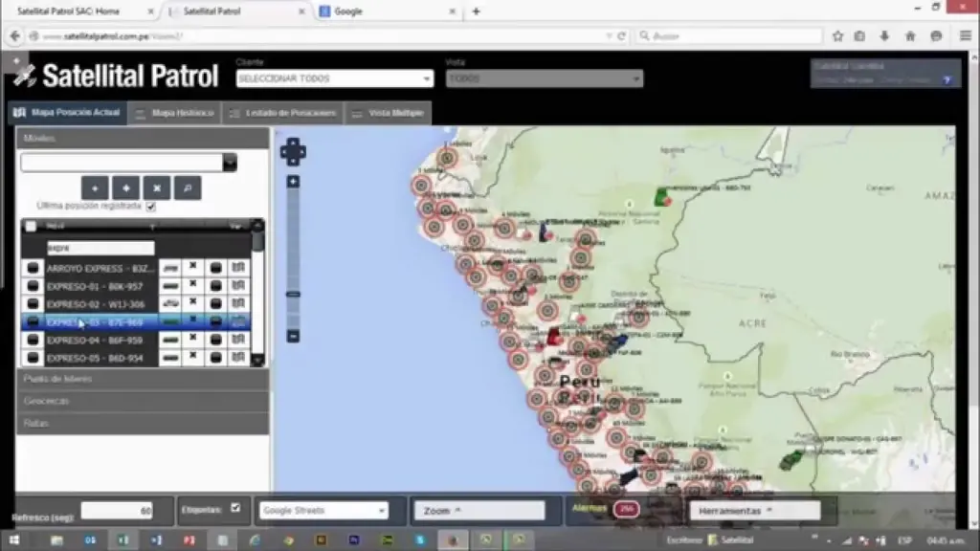Image resolution: width=980 pixels, height=551 pixels.
Task: Open the Google Streets map layer dropdown
Action: click(323, 511)
